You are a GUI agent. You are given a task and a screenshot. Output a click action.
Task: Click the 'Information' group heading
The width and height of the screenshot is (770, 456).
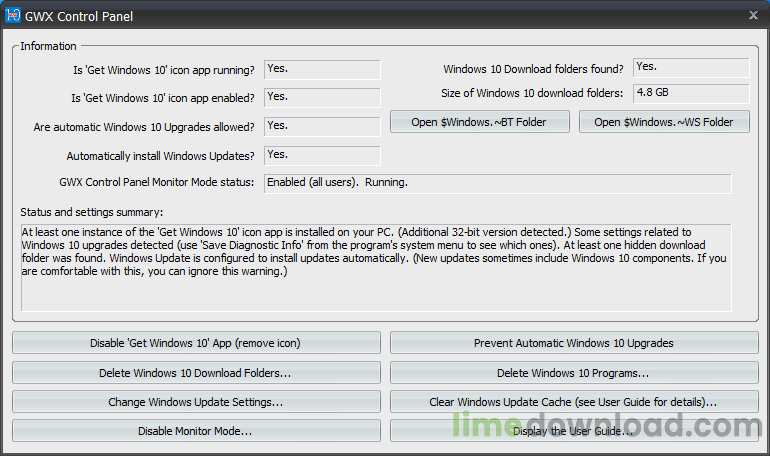48,46
